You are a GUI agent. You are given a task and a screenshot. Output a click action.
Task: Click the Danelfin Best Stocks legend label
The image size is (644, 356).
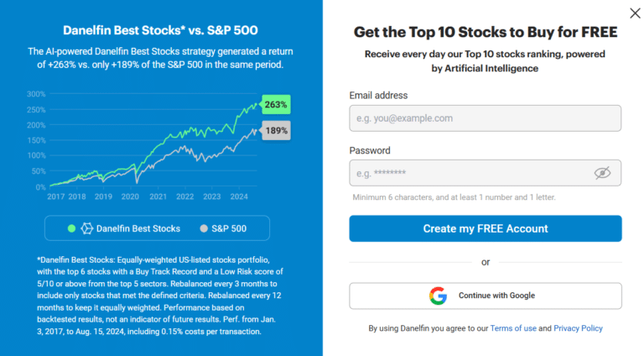click(x=138, y=228)
